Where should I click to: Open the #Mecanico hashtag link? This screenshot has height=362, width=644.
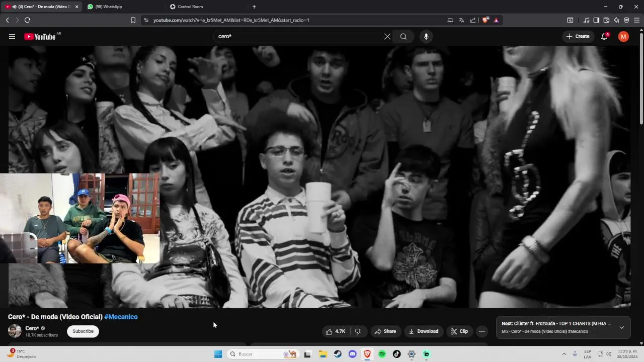[x=121, y=317]
